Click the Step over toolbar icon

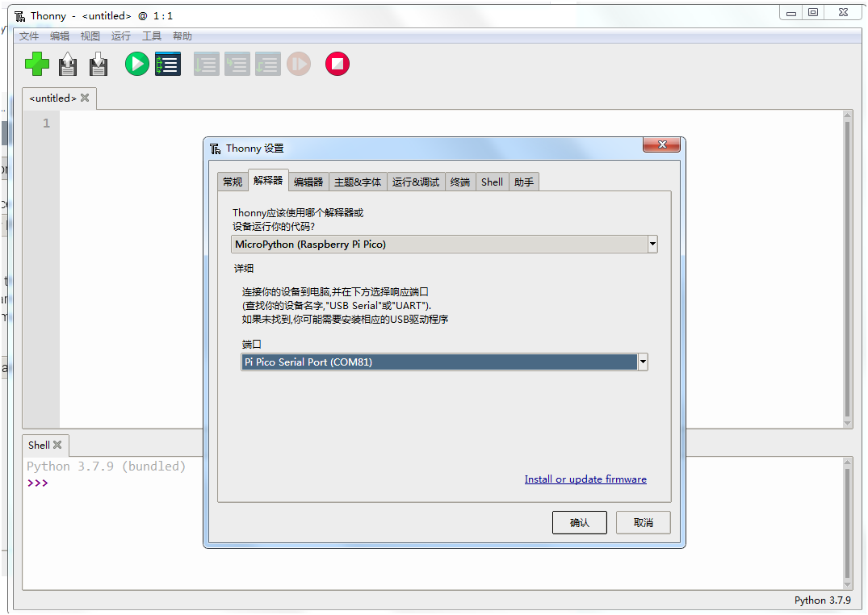tap(207, 64)
